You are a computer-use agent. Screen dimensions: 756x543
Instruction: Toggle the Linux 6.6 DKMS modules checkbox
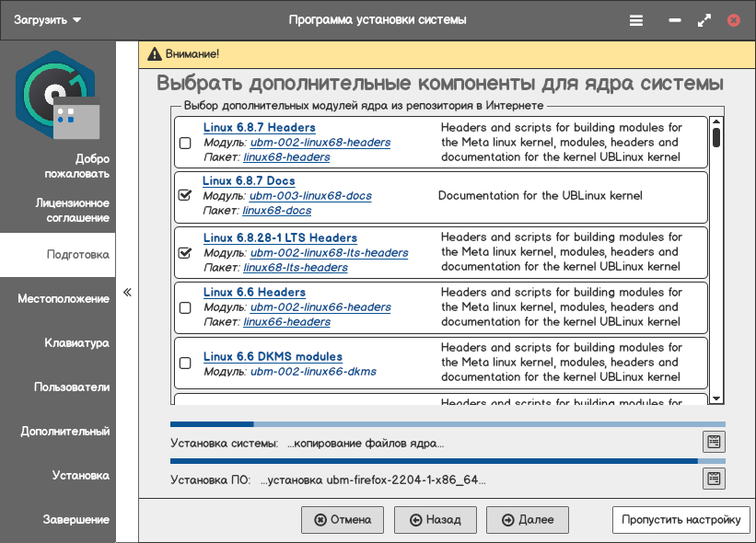185,363
